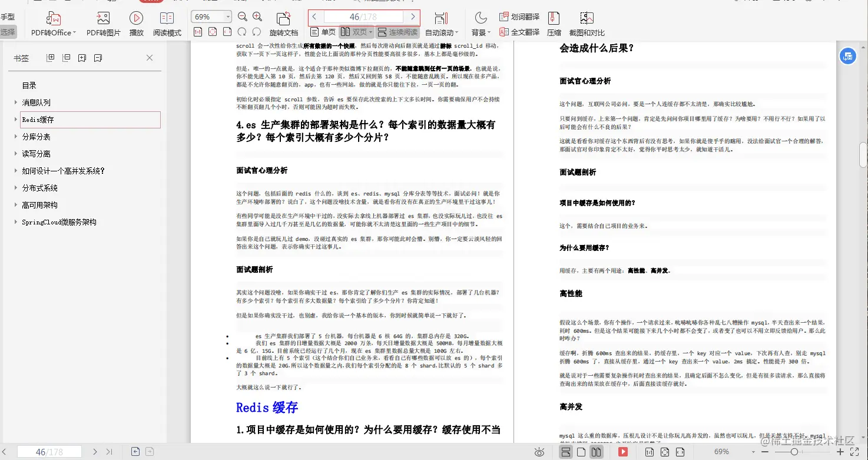Click the document vertical scrollbar thumb
The image size is (868, 460).
click(x=863, y=155)
